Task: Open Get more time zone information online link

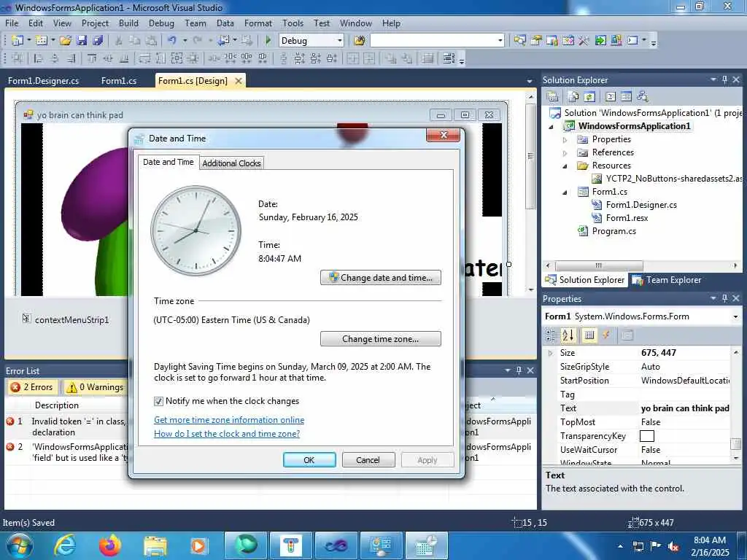Action: [228, 420]
